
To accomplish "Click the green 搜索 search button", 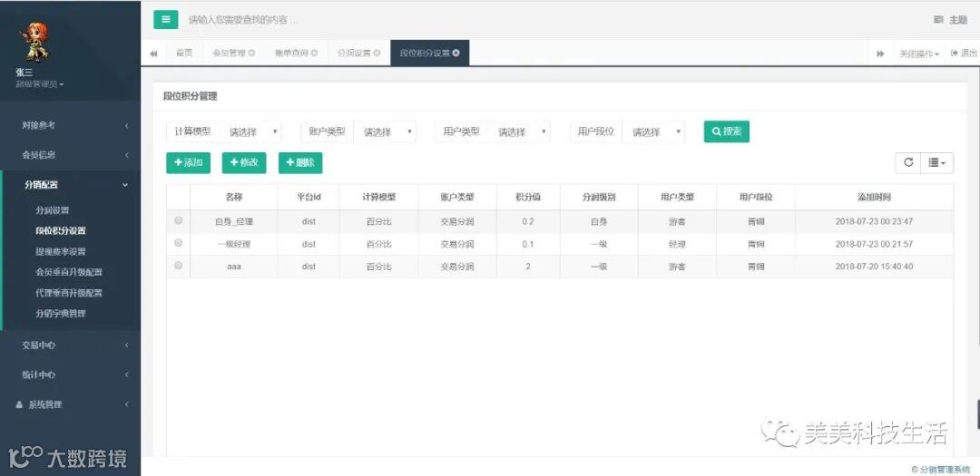I will (x=726, y=131).
